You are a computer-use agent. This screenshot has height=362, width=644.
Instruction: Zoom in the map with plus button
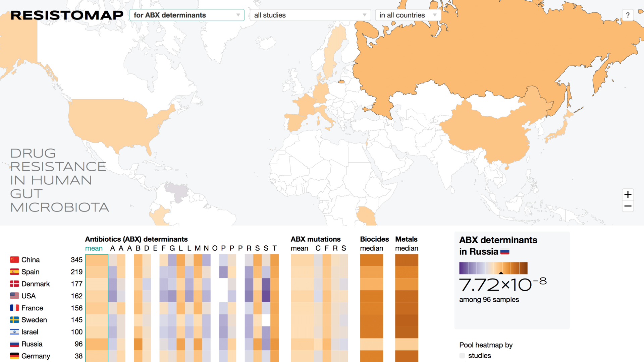tap(628, 194)
